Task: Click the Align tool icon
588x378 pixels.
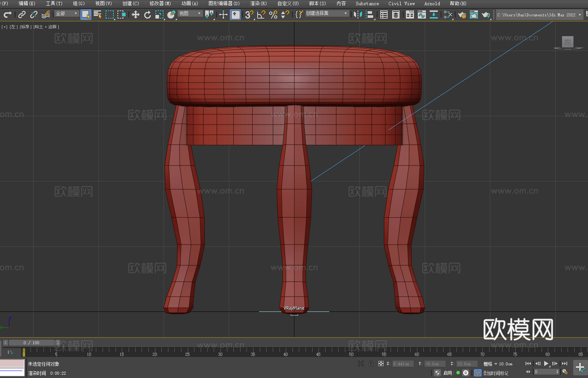Action: [370, 14]
